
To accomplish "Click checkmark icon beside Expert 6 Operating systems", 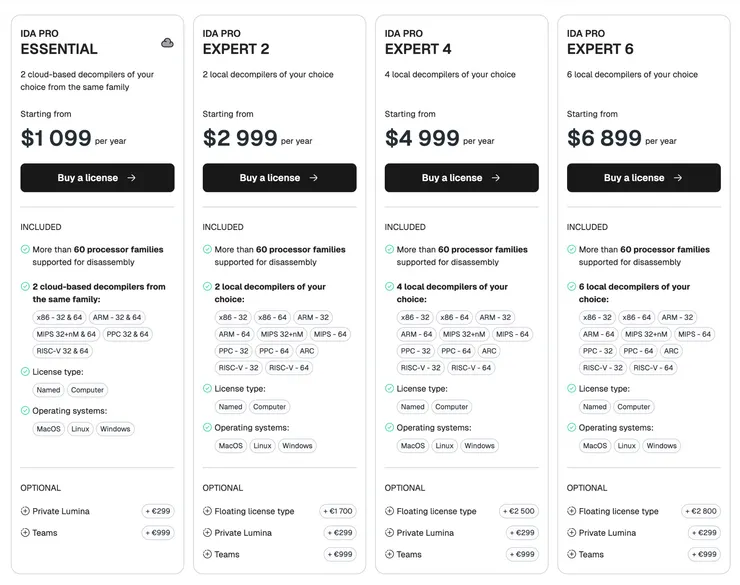I will pyautogui.click(x=571, y=428).
